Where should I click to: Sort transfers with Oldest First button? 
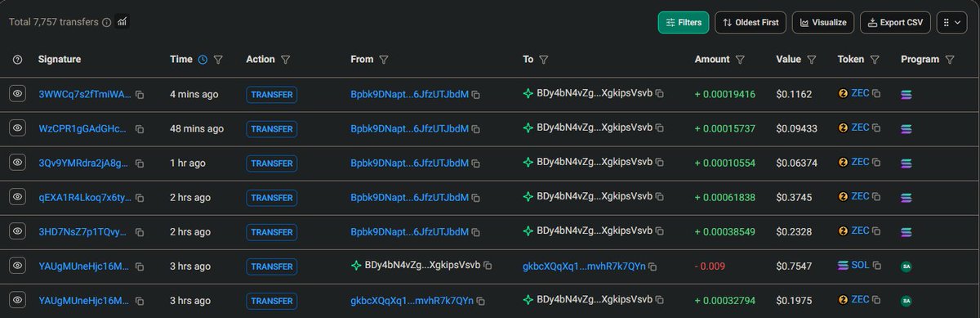(x=751, y=23)
